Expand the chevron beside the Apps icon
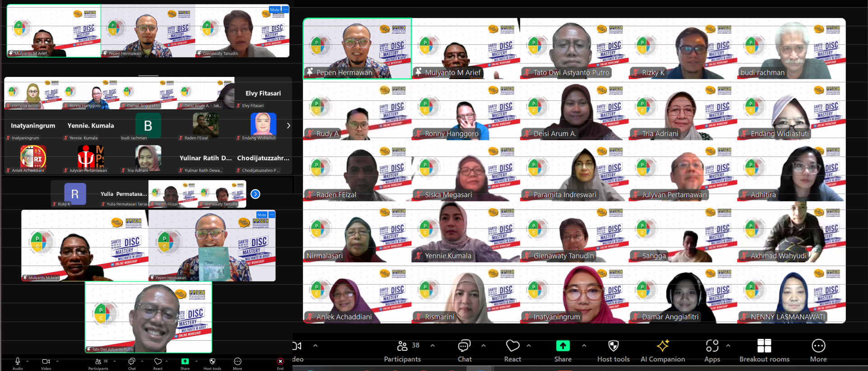This screenshot has height=371, width=868. click(x=728, y=346)
